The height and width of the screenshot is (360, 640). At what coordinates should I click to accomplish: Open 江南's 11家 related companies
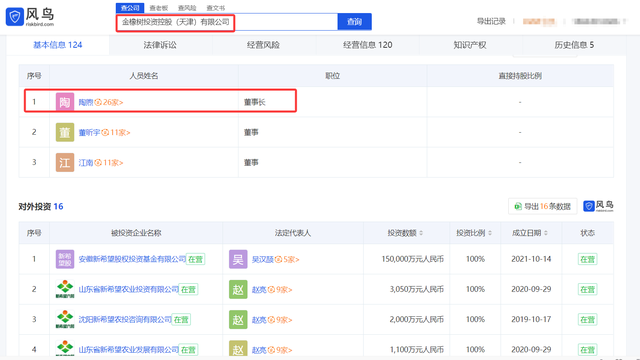click(109, 162)
